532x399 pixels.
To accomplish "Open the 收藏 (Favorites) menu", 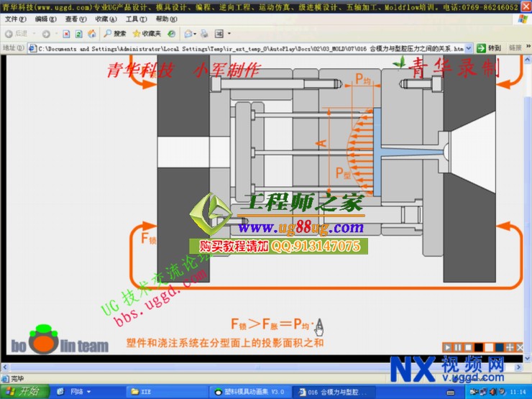I will [106, 19].
